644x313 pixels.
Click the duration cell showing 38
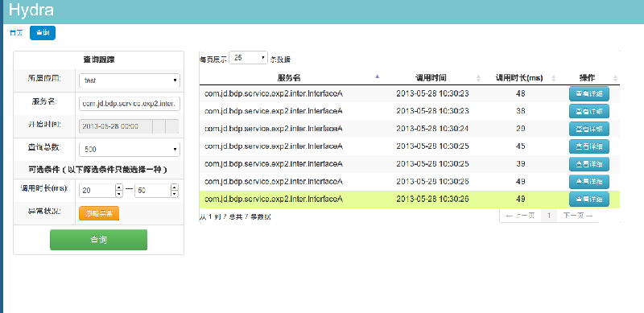click(x=520, y=111)
